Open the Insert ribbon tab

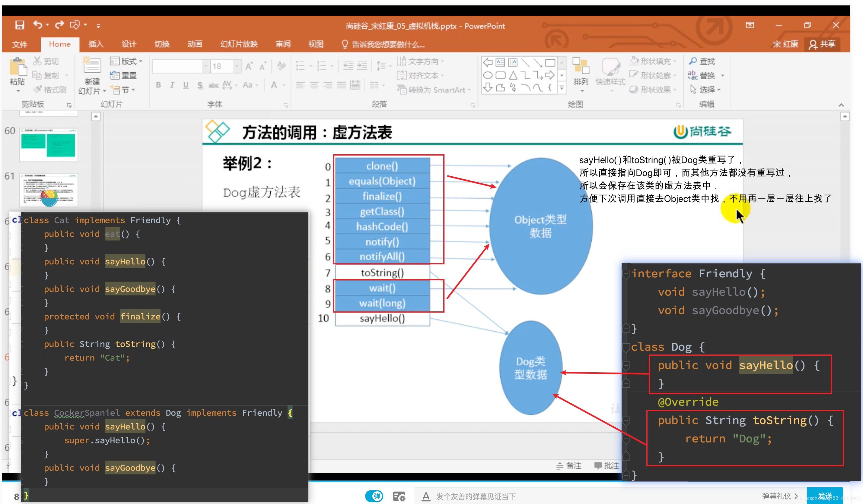[96, 44]
